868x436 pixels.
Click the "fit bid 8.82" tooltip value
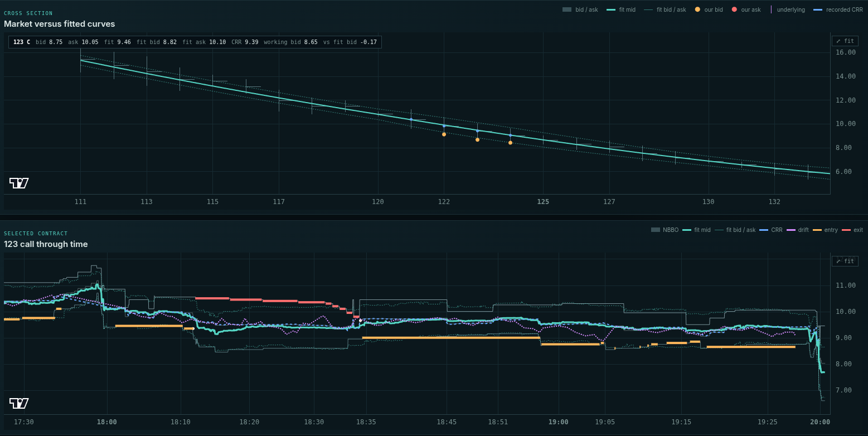[x=157, y=42]
